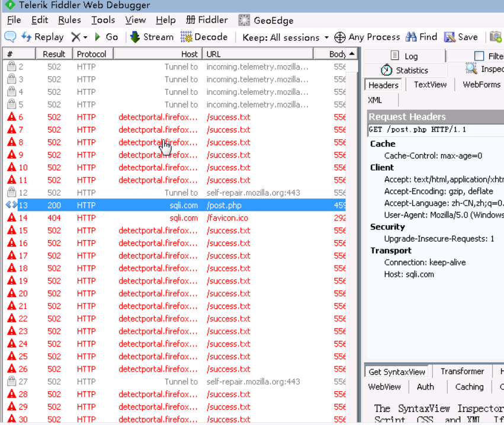Click the request line GET /post.php HTTP/1.1
504x425 pixels.
point(417,129)
